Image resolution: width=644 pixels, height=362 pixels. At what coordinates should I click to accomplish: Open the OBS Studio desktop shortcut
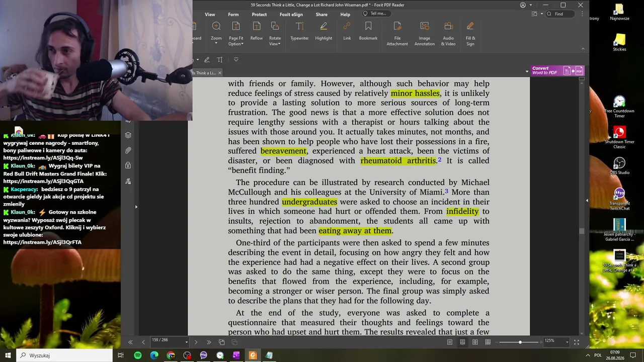tap(619, 166)
